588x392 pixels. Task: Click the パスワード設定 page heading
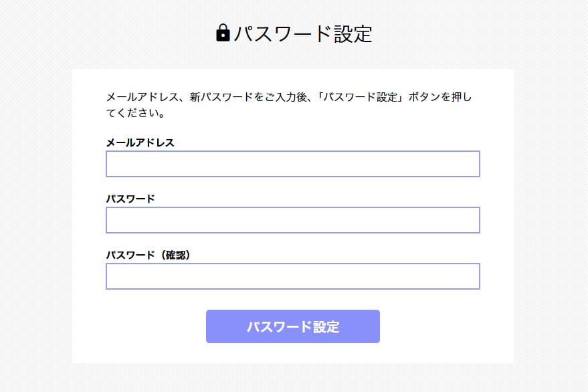point(302,33)
